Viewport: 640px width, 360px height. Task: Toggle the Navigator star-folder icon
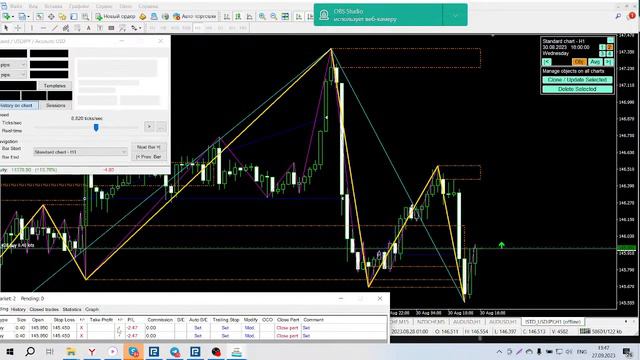pyautogui.click(x=62, y=16)
